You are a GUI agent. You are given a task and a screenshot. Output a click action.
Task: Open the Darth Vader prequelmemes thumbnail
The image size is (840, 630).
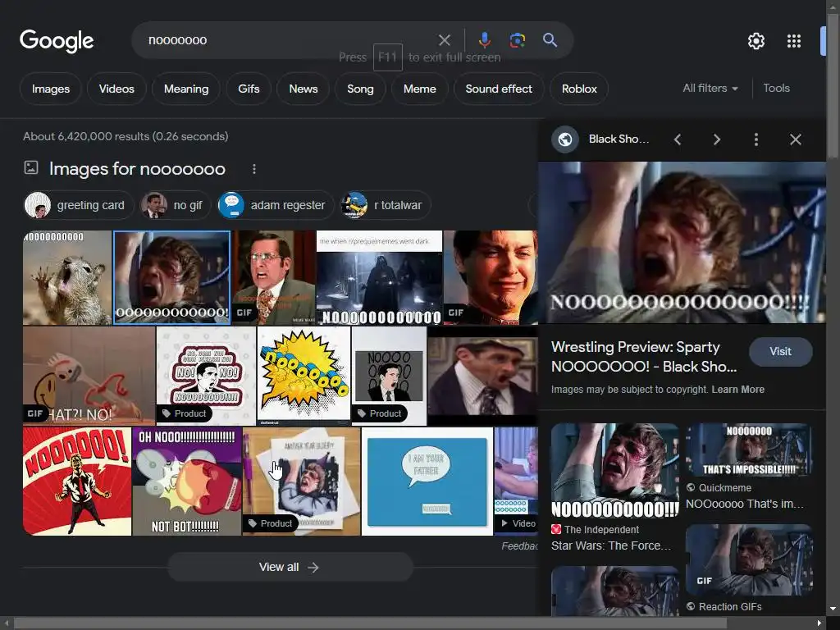pos(379,277)
